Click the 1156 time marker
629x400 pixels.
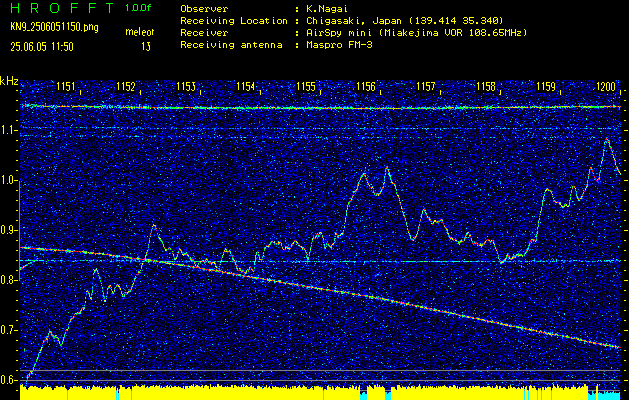(366, 86)
